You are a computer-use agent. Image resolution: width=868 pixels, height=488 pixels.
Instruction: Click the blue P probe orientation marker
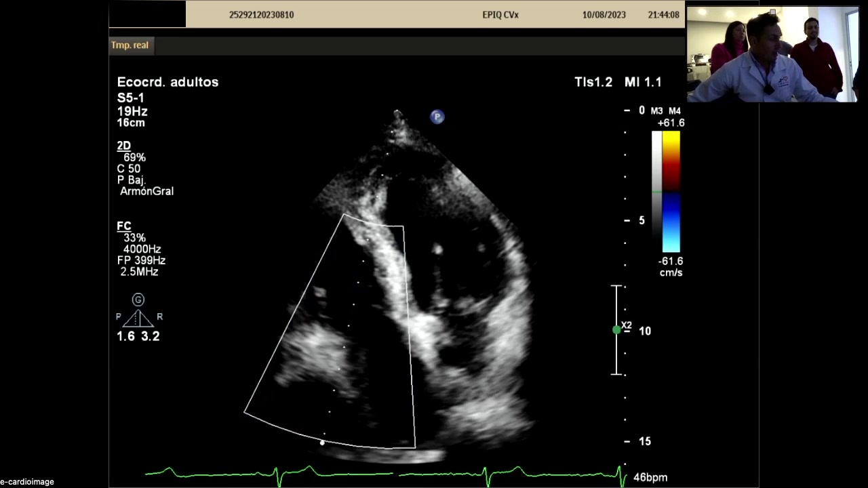click(437, 117)
